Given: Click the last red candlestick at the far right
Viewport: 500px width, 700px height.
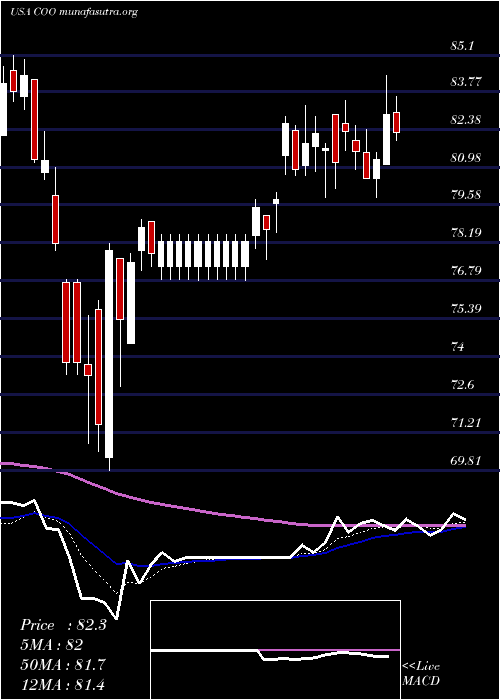Looking at the screenshot, I should (396, 122).
